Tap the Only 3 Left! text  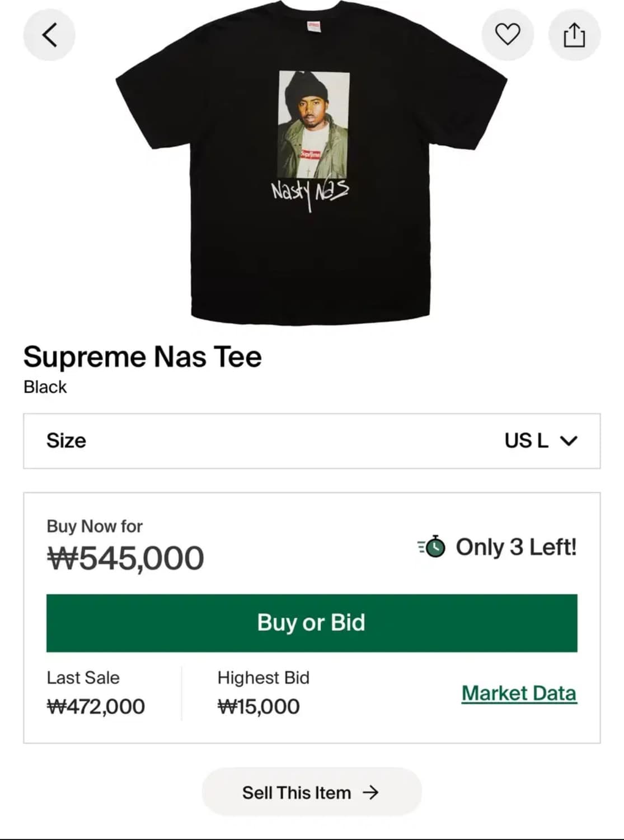click(516, 547)
